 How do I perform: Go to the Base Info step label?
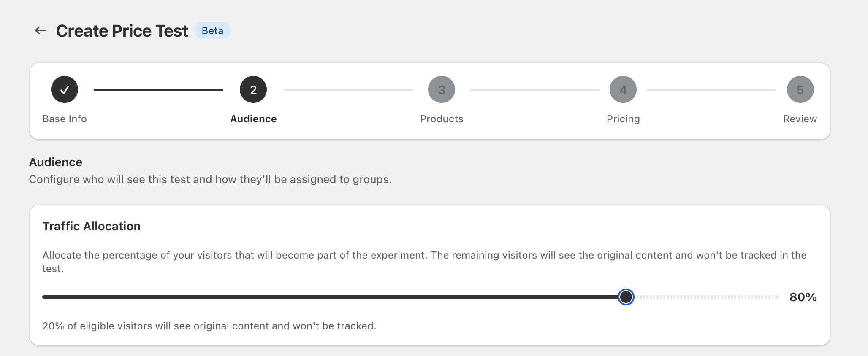coord(65,119)
